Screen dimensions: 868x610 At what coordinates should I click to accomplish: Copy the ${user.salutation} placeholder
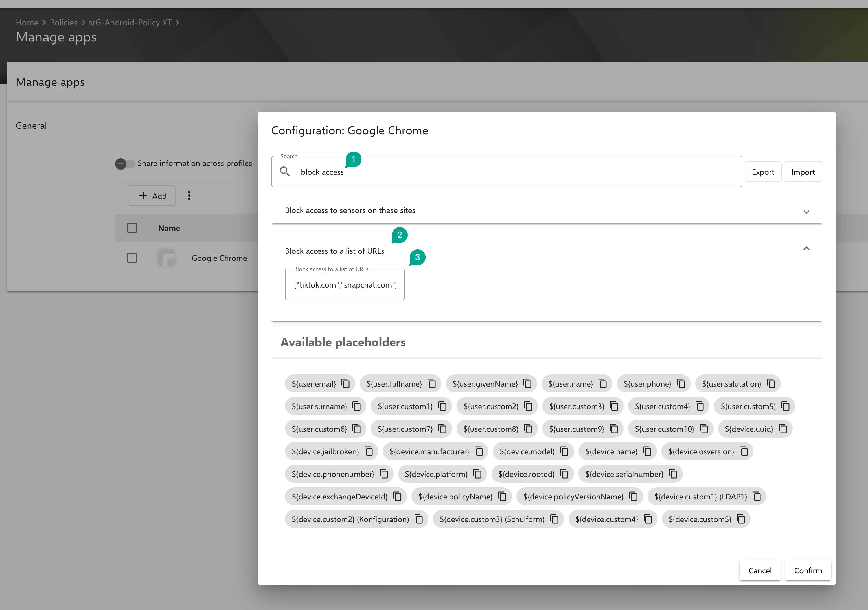pyautogui.click(x=771, y=384)
